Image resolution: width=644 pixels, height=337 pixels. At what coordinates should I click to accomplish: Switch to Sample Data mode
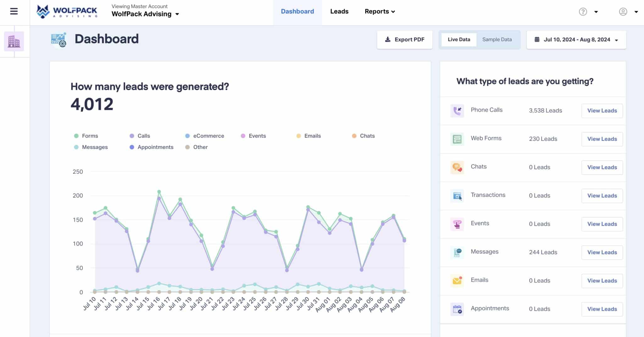(497, 40)
